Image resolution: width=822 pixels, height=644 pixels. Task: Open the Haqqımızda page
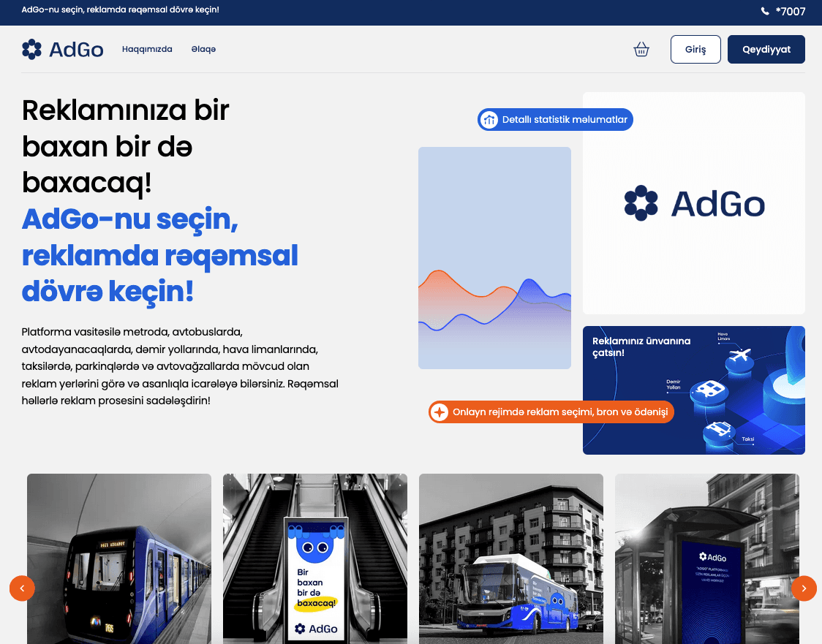point(147,49)
